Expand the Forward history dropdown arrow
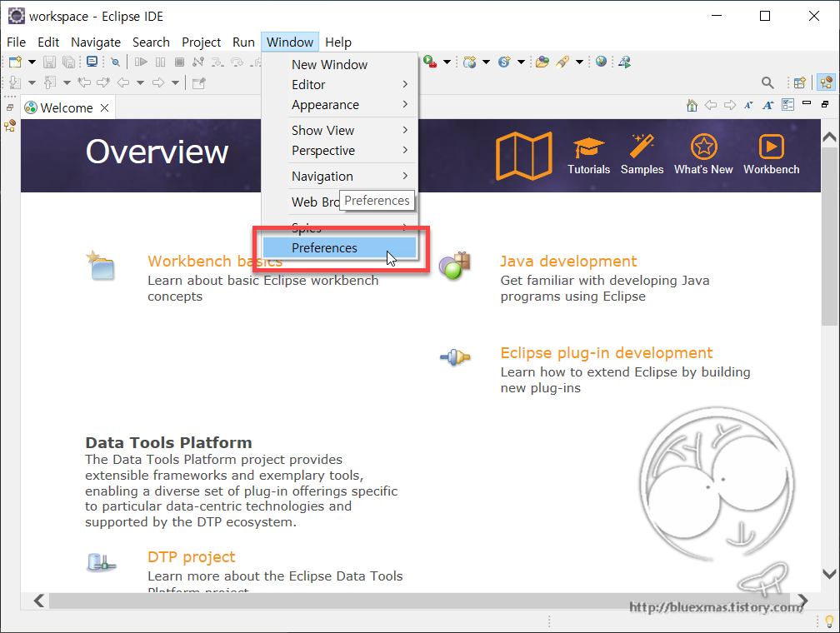The image size is (840, 633). click(175, 82)
